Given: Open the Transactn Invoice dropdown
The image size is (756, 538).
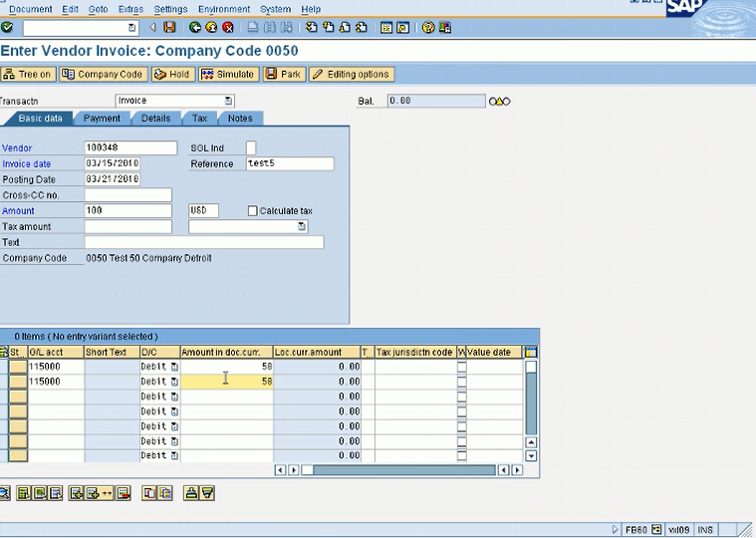Looking at the screenshot, I should click(x=228, y=101).
